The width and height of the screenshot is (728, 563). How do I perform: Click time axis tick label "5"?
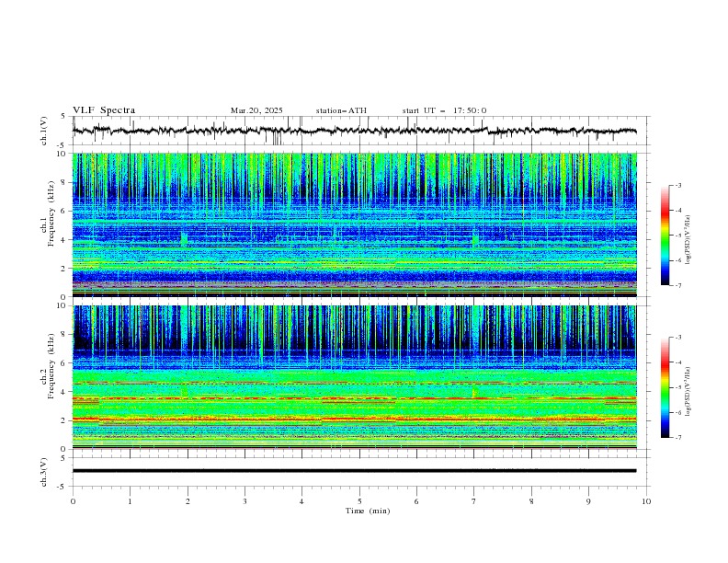tap(359, 501)
